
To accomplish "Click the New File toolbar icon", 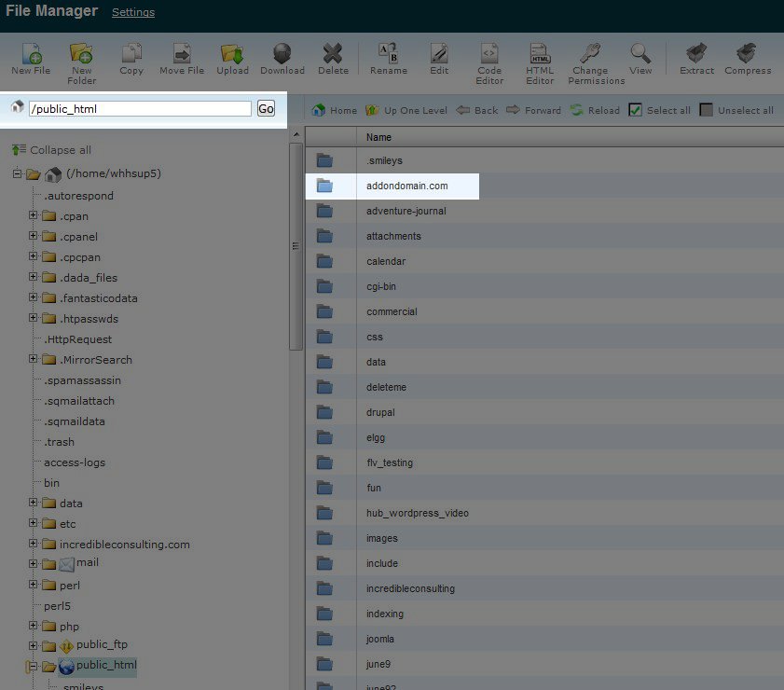I will [x=31, y=54].
